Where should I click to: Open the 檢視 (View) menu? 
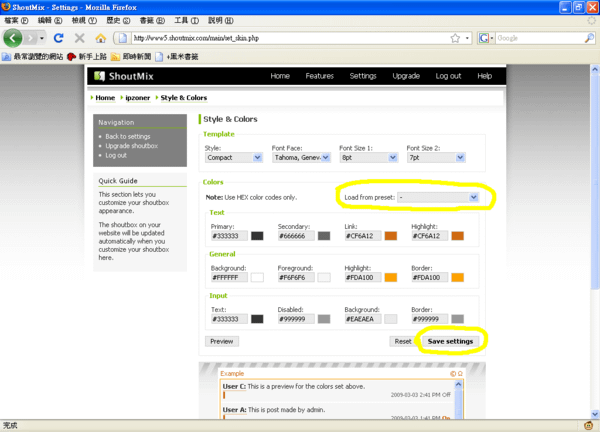tap(84, 21)
